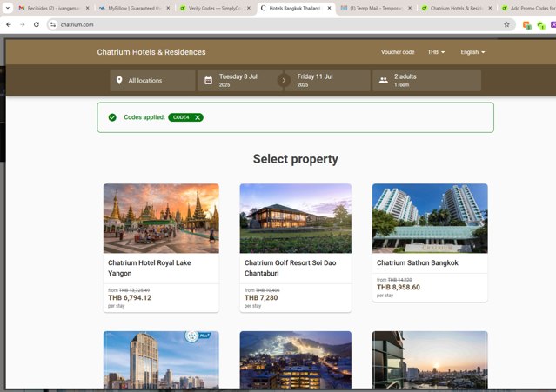Click the CODE4 chip label

point(181,117)
